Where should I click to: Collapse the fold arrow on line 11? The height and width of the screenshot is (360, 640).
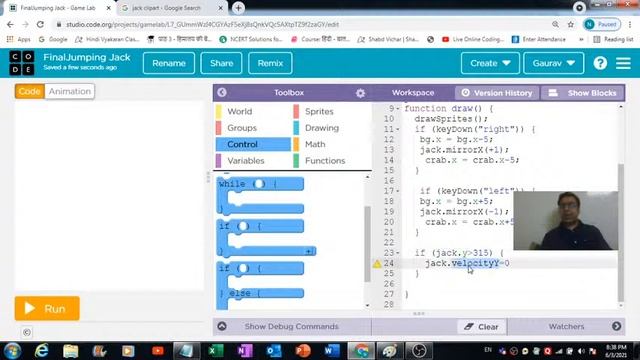coord(398,129)
